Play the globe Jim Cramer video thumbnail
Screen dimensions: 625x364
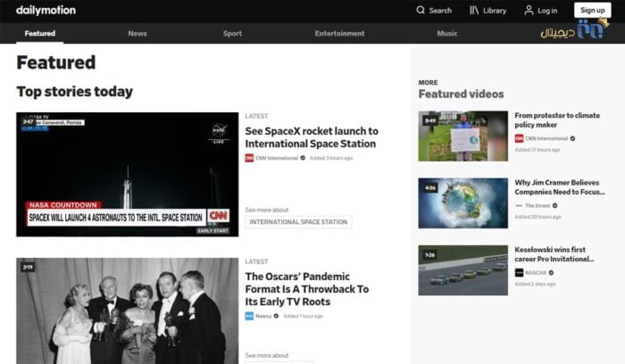tap(463, 203)
